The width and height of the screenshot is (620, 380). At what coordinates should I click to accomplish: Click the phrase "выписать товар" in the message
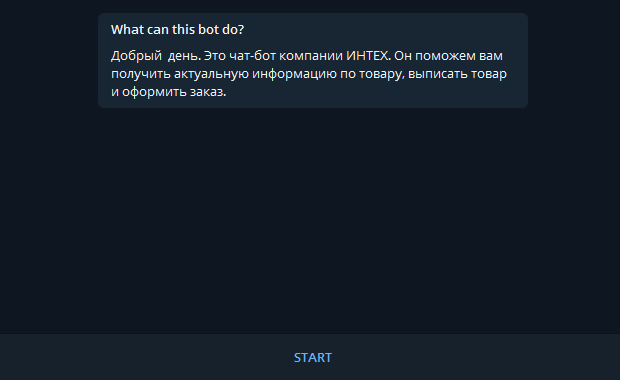pos(457,74)
